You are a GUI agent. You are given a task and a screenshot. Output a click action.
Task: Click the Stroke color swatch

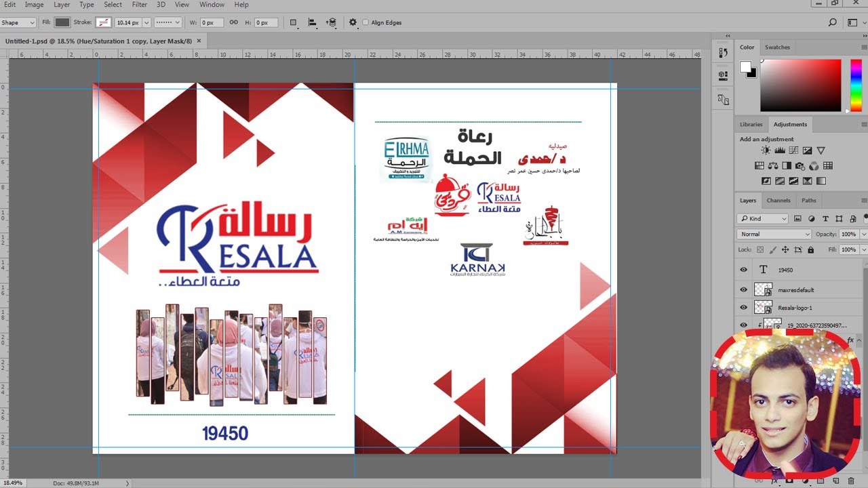click(x=104, y=22)
